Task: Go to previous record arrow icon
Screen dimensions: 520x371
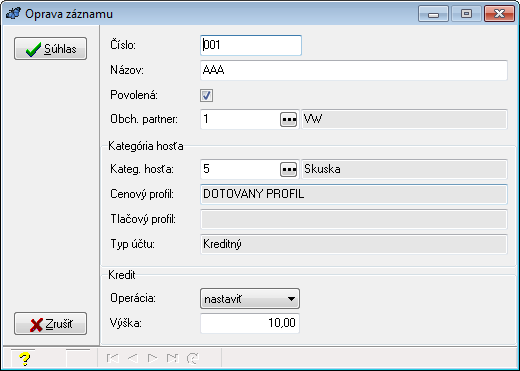Action: 133,358
